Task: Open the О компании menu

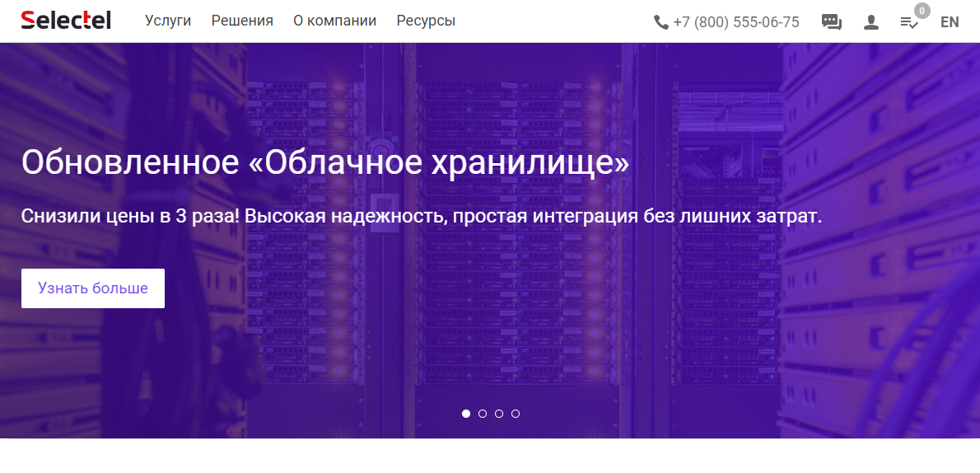Action: 334,21
